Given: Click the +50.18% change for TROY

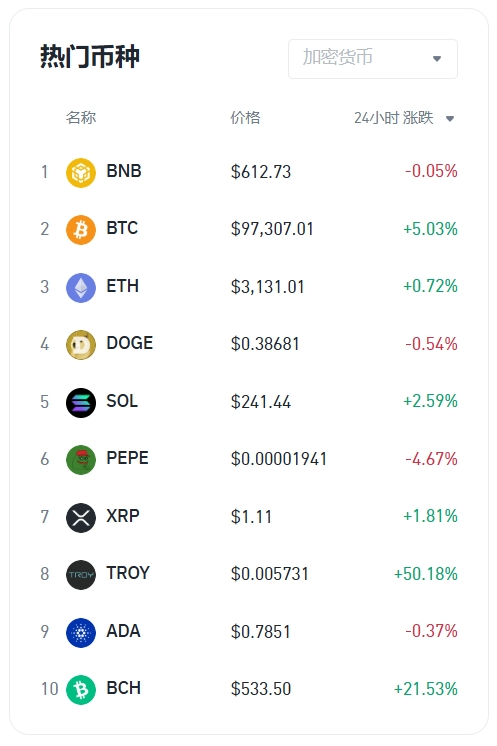Looking at the screenshot, I should pyautogui.click(x=426, y=574).
